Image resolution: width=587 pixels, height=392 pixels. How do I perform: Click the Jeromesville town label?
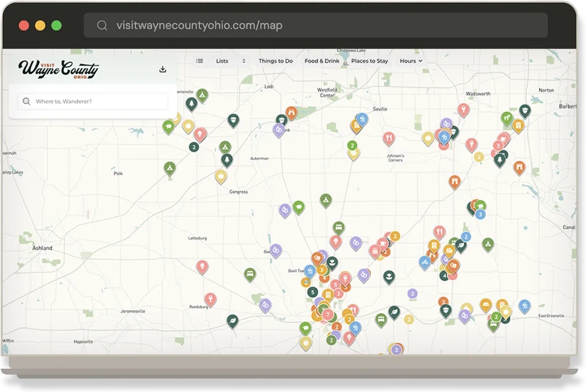pyautogui.click(x=133, y=311)
